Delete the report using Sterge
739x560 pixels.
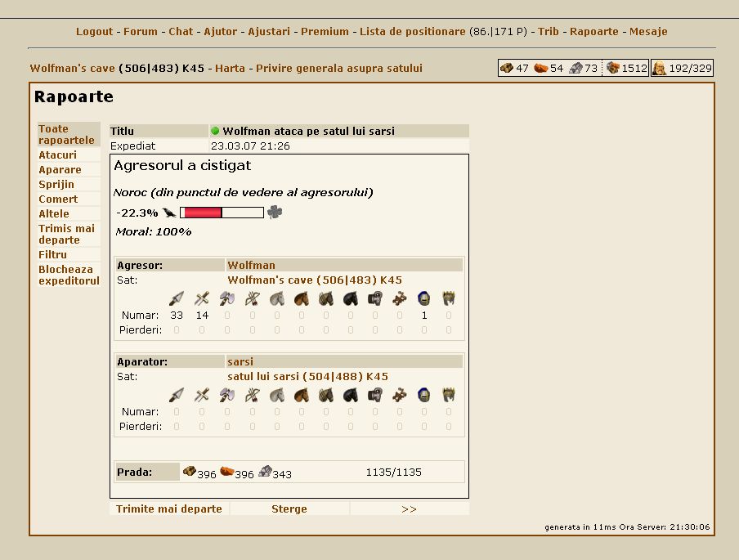pyautogui.click(x=289, y=508)
